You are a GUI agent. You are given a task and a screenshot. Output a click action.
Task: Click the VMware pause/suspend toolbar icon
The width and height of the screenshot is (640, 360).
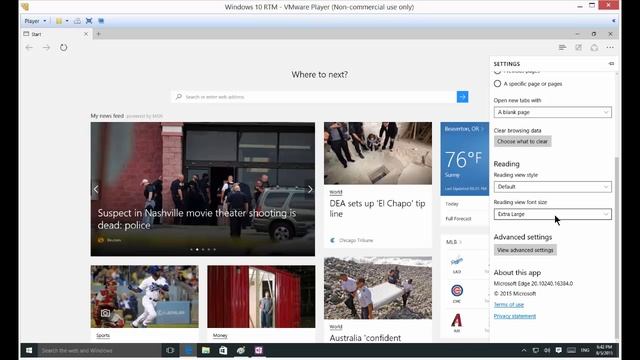click(59, 21)
